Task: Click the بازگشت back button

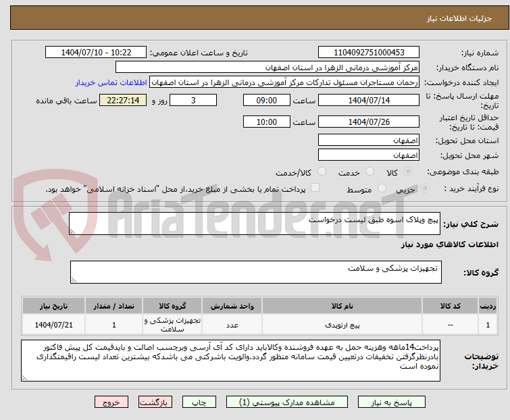Action: (155, 402)
